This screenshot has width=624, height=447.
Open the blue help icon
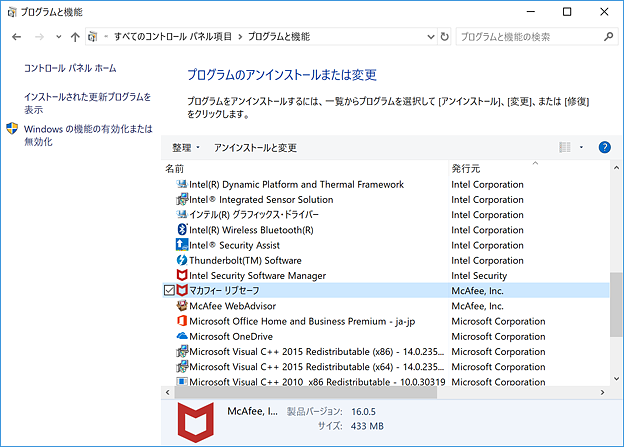tap(604, 147)
